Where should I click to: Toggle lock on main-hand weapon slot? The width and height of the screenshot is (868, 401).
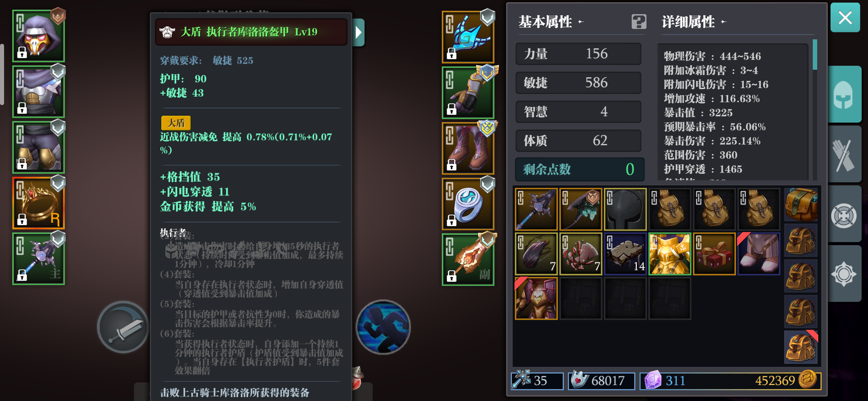[22, 276]
